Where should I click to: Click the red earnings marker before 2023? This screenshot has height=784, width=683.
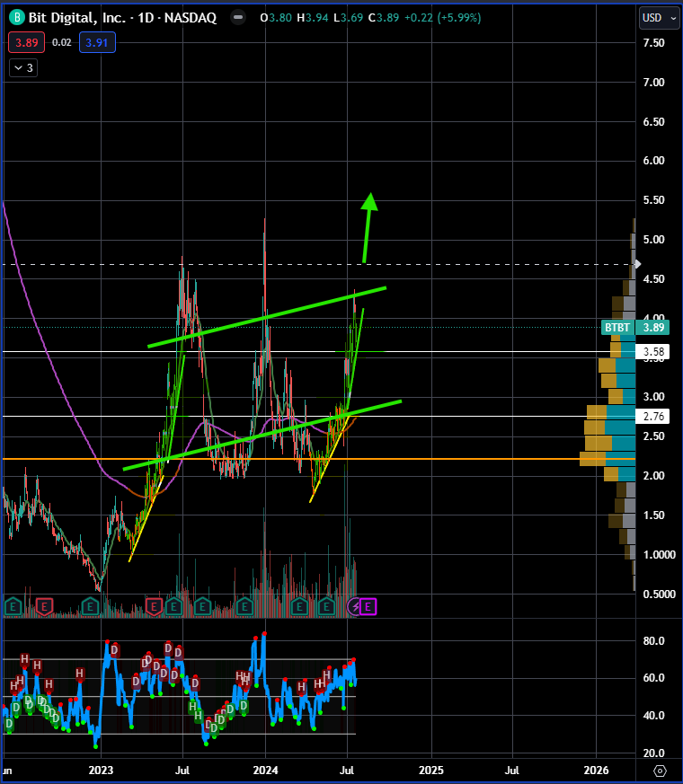[x=45, y=607]
